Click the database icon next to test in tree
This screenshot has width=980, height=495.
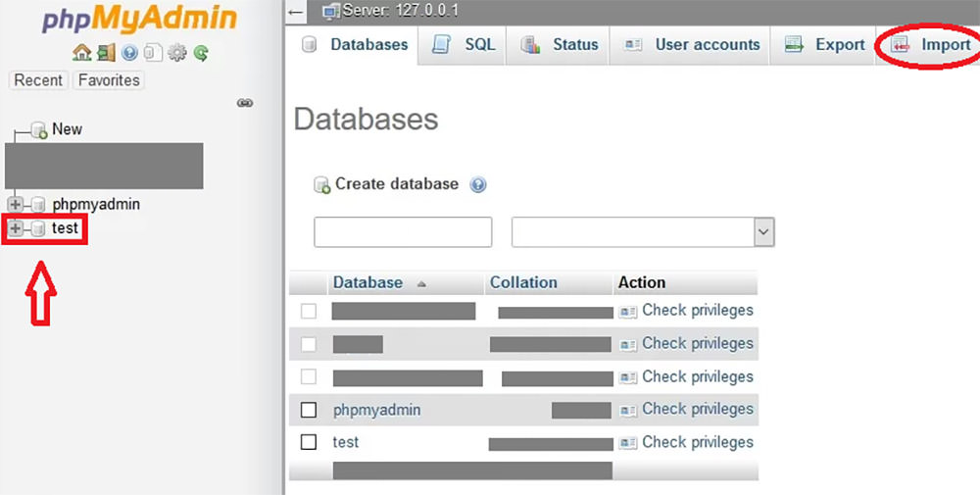pyautogui.click(x=38, y=228)
